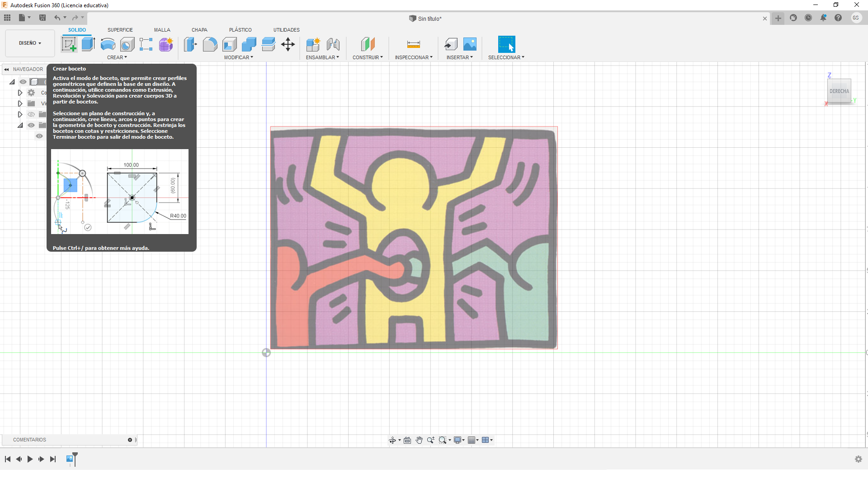
Task: Click the Zoom plus/minus magnifier tool
Action: [x=431, y=440]
